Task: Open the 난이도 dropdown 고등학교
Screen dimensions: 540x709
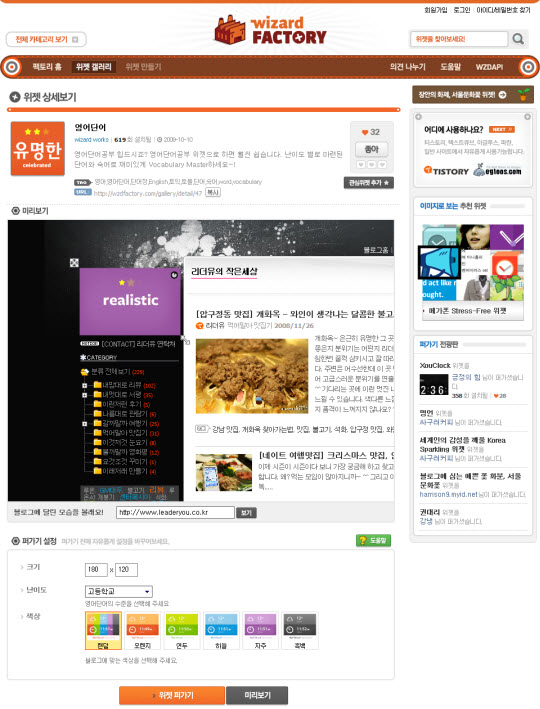Action: point(119,591)
